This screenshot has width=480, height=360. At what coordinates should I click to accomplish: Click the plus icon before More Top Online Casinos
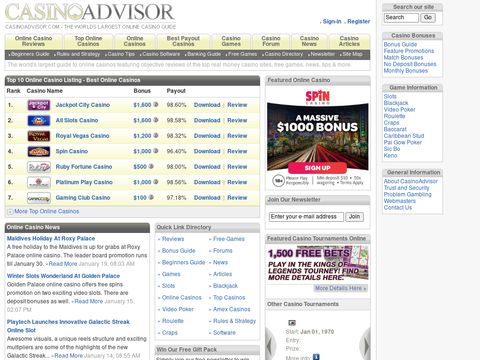click(10, 212)
